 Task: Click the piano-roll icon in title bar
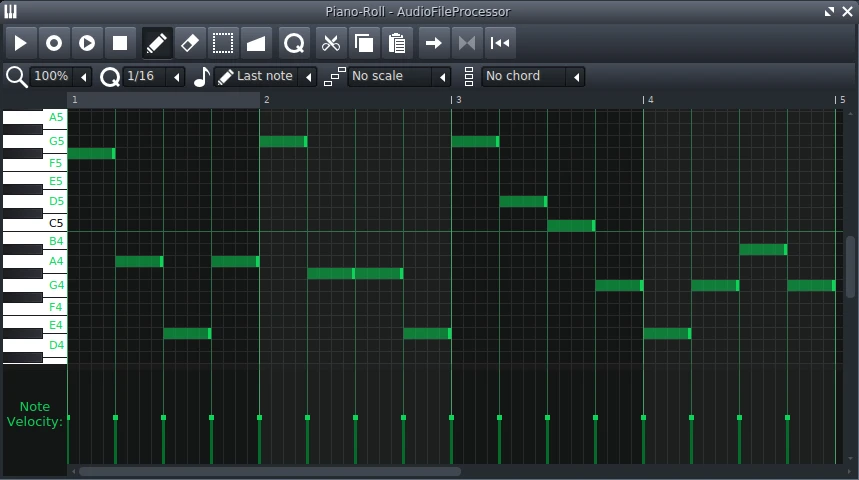click(10, 12)
